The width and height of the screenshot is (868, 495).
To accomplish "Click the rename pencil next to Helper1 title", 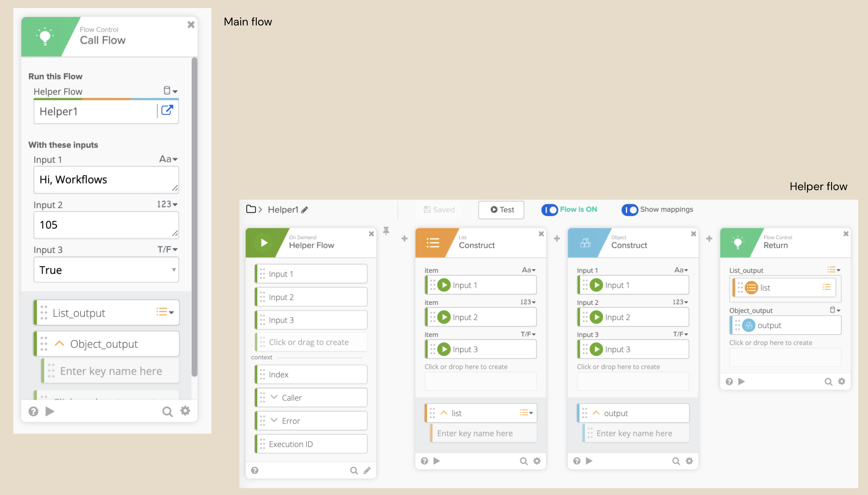I will coord(305,209).
